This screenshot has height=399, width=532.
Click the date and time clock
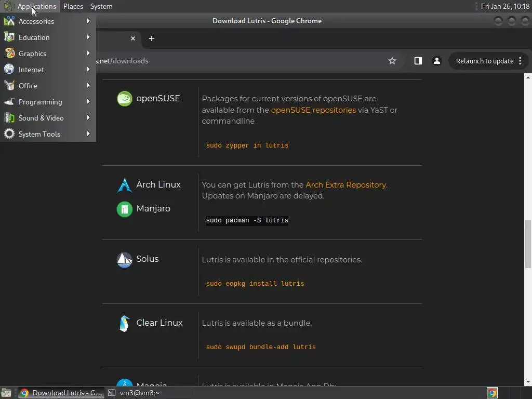click(505, 6)
